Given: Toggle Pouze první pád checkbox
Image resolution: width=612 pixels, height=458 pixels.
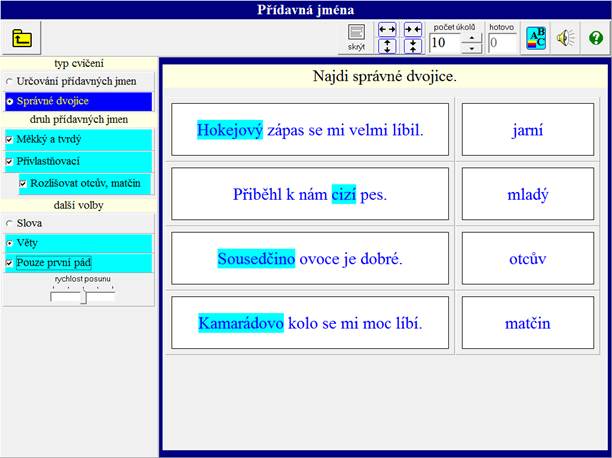Looking at the screenshot, I should (78, 263).
